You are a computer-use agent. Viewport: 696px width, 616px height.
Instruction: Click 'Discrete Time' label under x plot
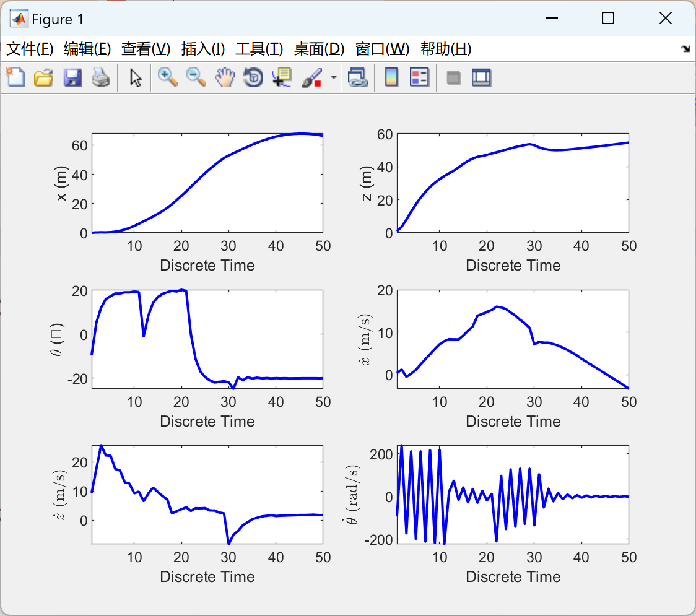click(x=207, y=266)
